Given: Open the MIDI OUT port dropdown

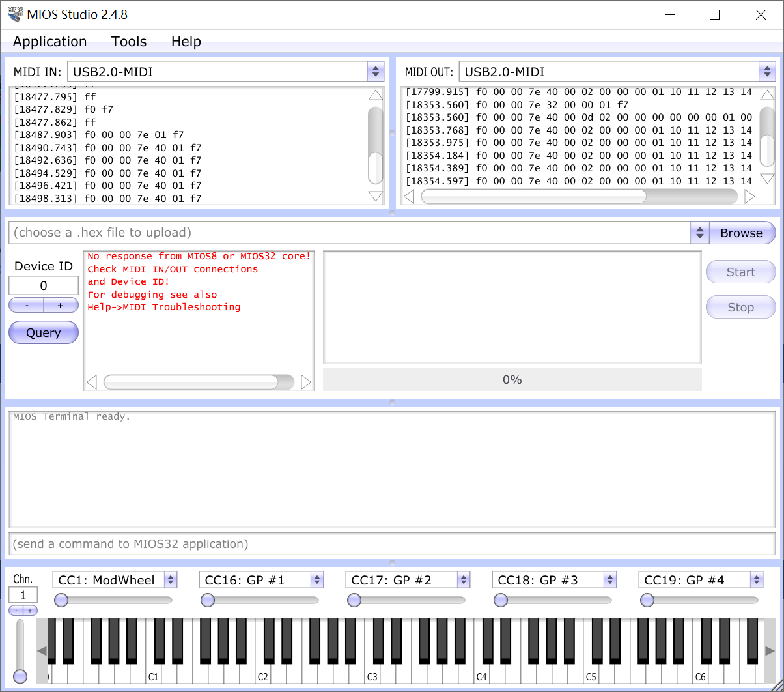Looking at the screenshot, I should tap(766, 72).
